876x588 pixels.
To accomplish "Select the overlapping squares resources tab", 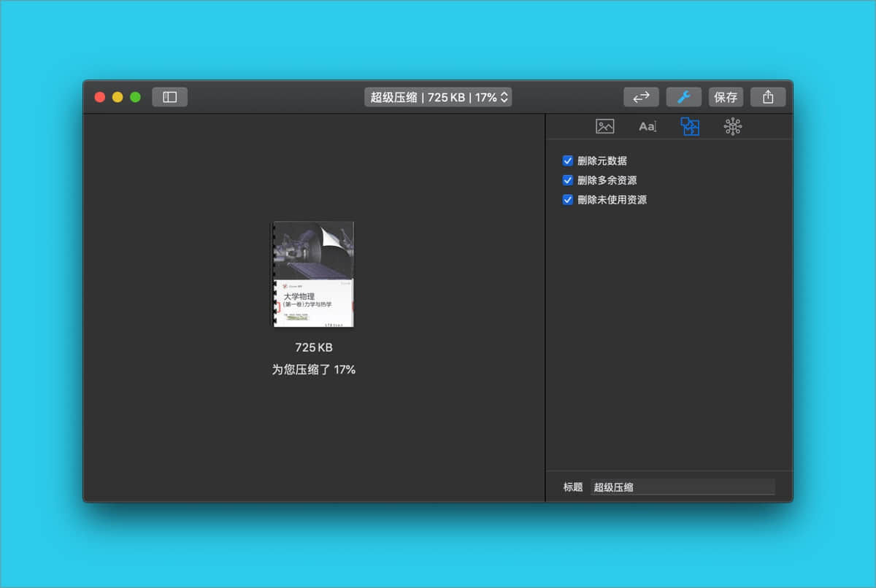I will click(690, 126).
